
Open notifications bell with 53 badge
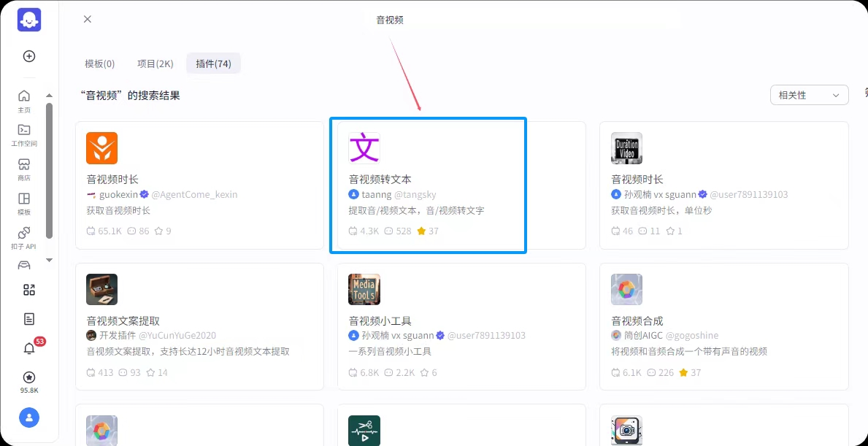click(28, 348)
